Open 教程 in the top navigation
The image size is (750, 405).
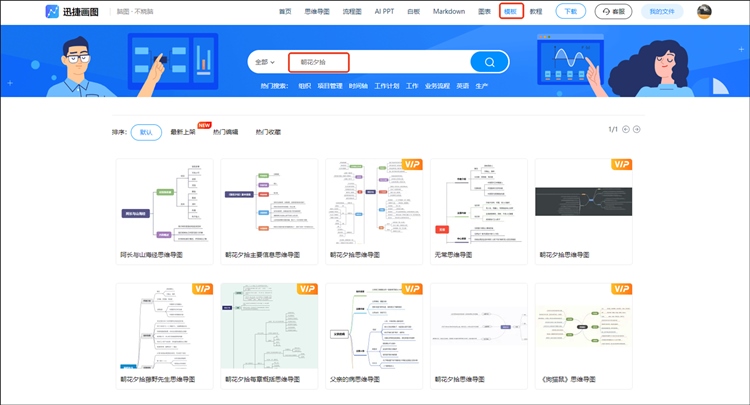click(x=536, y=11)
